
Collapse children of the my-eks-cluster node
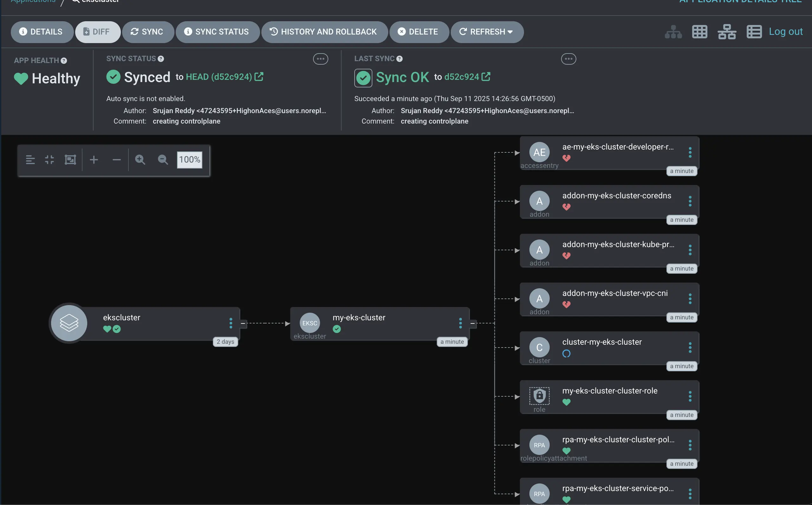coord(472,323)
